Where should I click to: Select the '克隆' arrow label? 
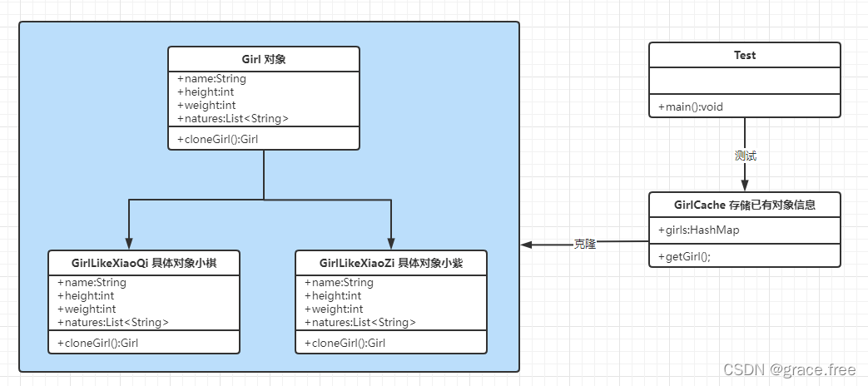584,244
